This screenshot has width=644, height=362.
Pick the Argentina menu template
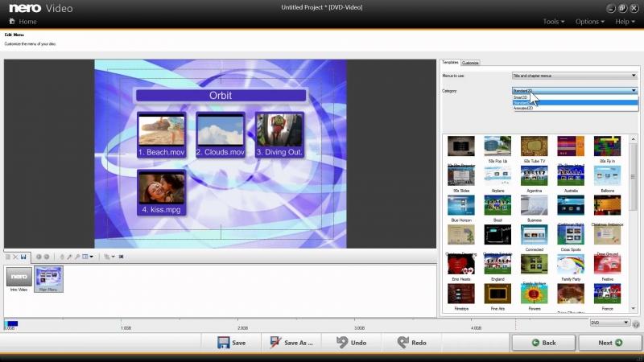pyautogui.click(x=534, y=176)
